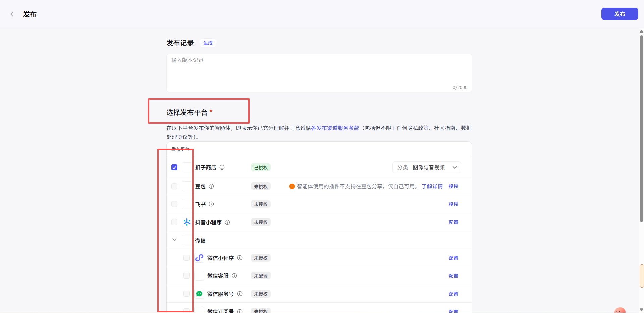644x313 pixels.
Task: Click 配置 in the 微信服务号 row
Action: (453, 294)
